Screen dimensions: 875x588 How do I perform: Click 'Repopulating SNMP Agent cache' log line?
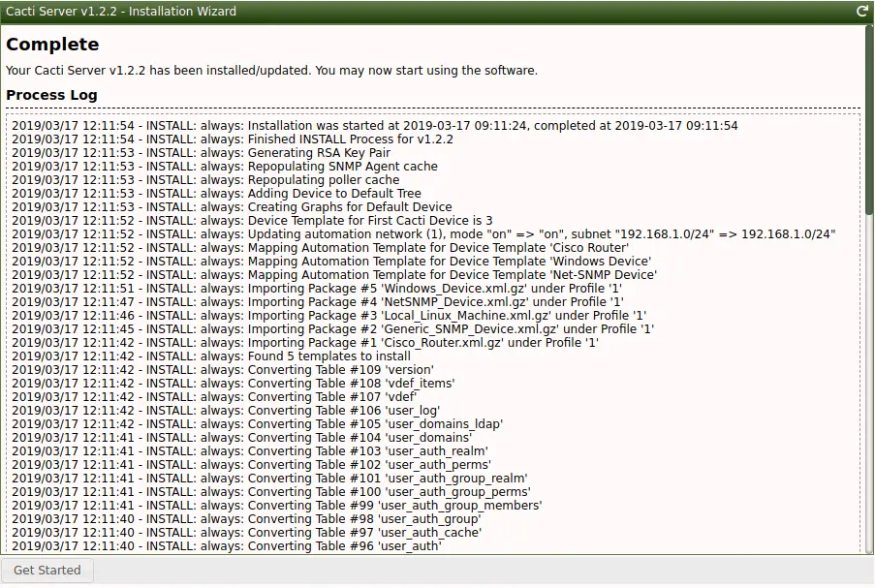click(225, 167)
